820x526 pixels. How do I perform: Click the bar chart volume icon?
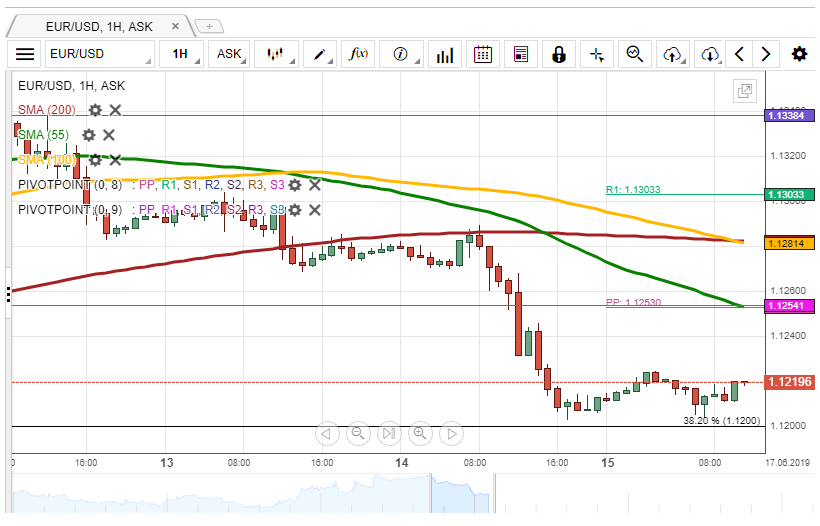[x=445, y=54]
